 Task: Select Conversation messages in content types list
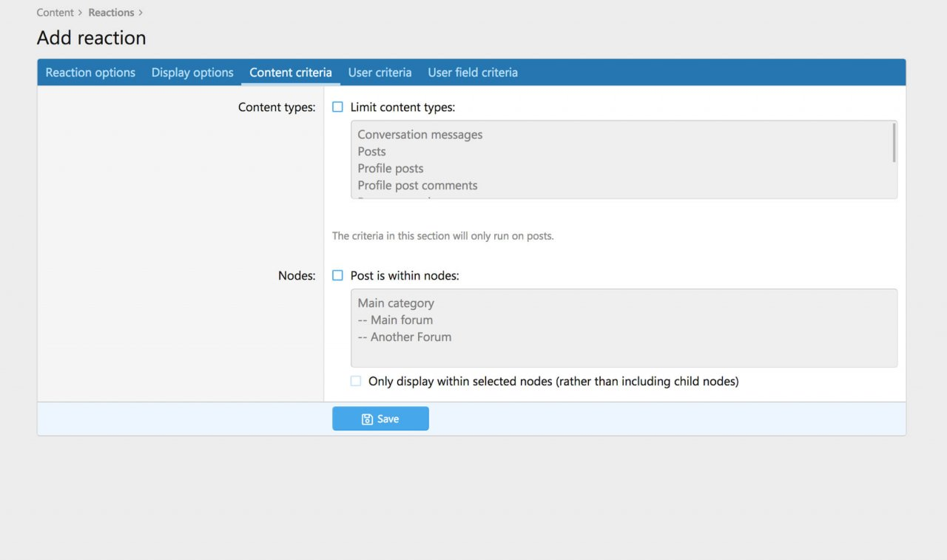pos(419,135)
